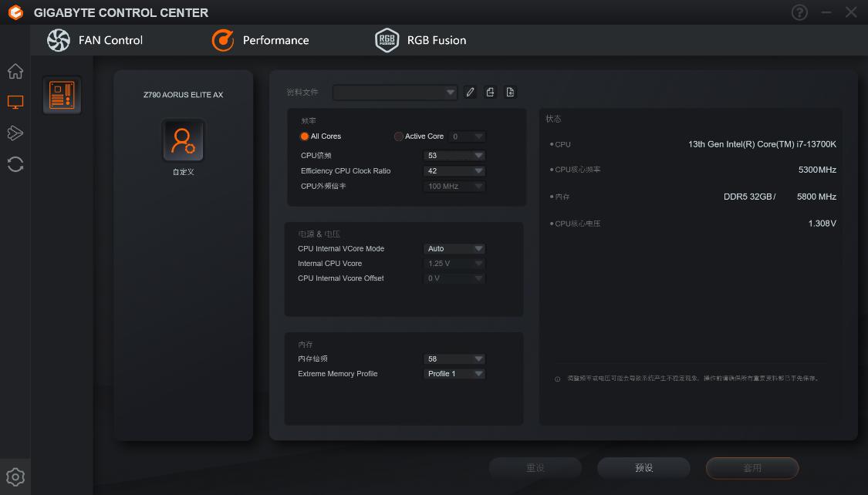Switch to the RGB Fusion tab

[436, 40]
